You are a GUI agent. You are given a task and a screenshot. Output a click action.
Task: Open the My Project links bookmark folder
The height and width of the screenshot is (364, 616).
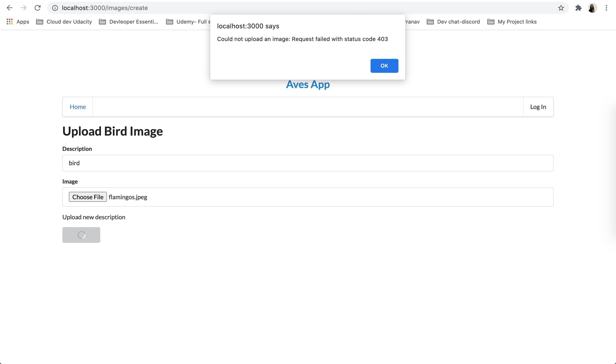(512, 22)
